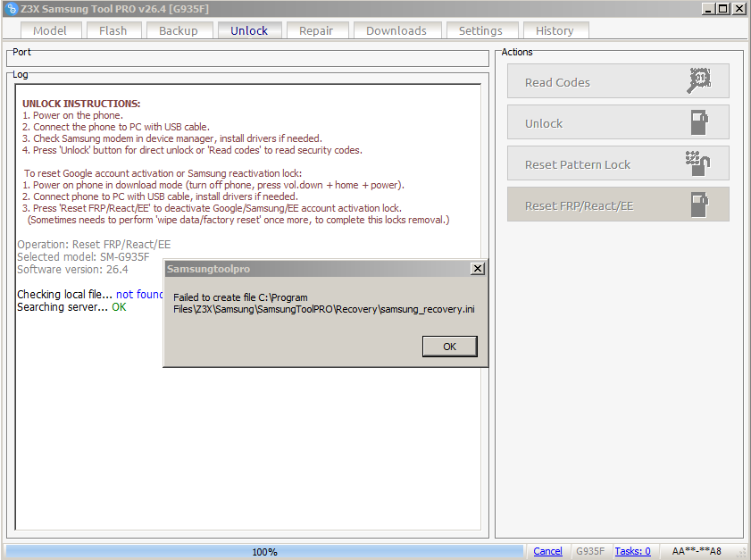This screenshot has width=751, height=560.
Task: Click 'Operation: Reset FRP/React/EE' log line
Action: point(94,245)
